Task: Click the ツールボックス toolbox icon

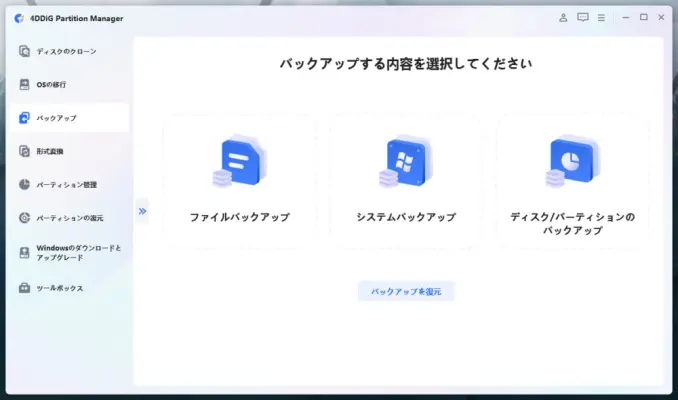Action: (24, 288)
